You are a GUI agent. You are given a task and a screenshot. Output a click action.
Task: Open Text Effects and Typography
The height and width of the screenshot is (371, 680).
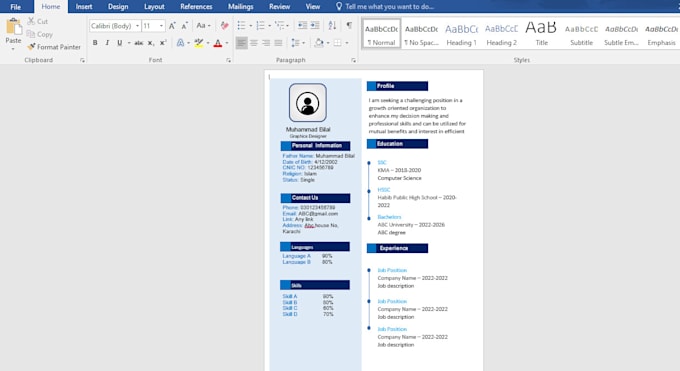coord(180,43)
